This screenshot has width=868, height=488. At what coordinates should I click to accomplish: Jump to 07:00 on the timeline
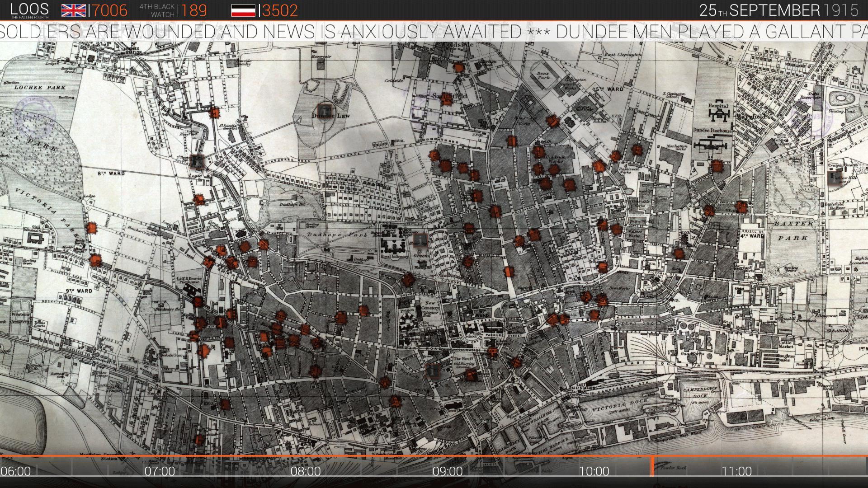click(x=160, y=471)
